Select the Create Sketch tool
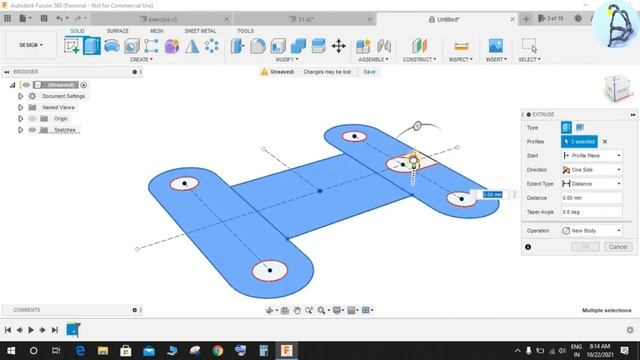640x360 pixels. [x=72, y=46]
